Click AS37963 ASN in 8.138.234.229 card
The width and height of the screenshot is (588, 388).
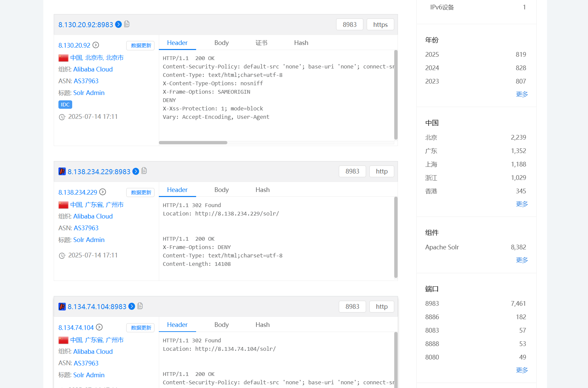[x=86, y=228]
